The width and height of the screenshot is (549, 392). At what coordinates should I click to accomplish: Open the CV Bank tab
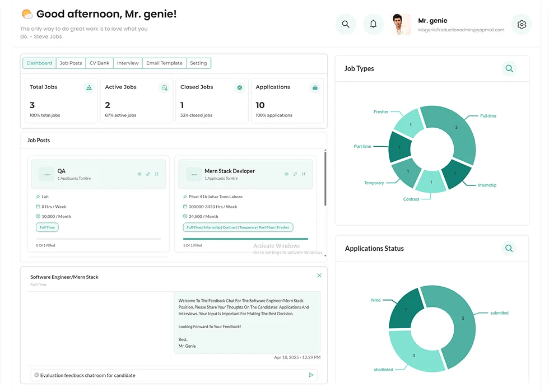(99, 63)
